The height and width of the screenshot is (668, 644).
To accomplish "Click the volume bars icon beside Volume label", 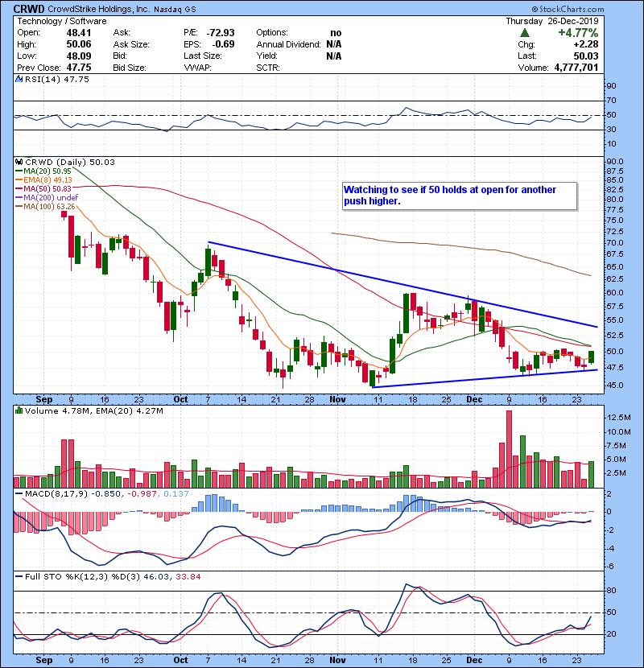I will [19, 410].
